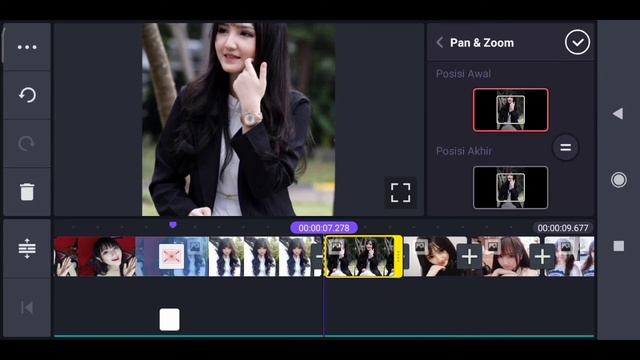Delete the selected clip with trash icon
Image resolution: width=640 pixels, height=360 pixels.
pos(27,191)
